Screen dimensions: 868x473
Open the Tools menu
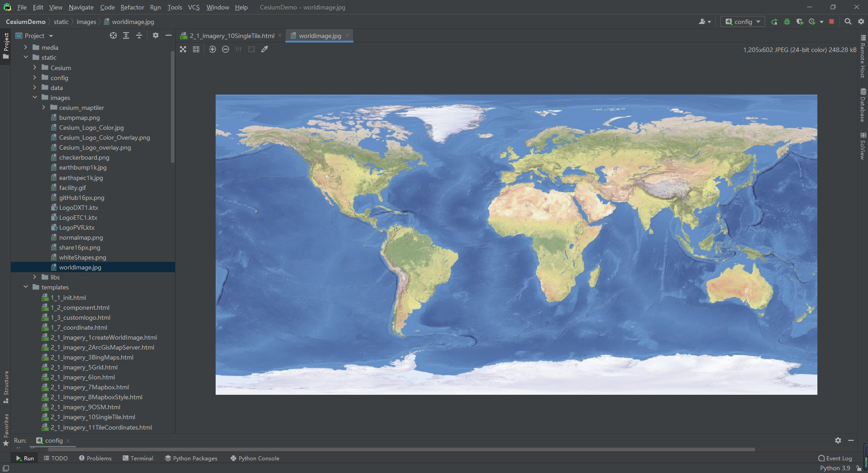click(x=175, y=7)
